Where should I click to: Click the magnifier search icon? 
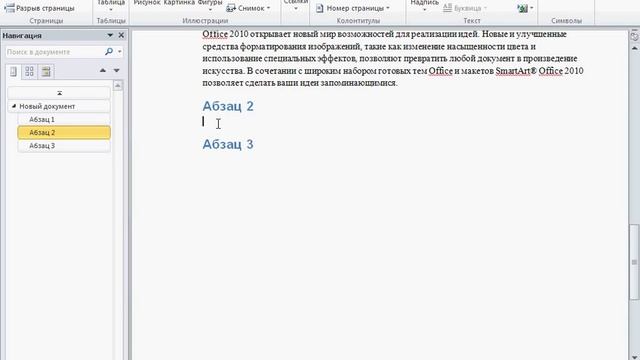109,51
